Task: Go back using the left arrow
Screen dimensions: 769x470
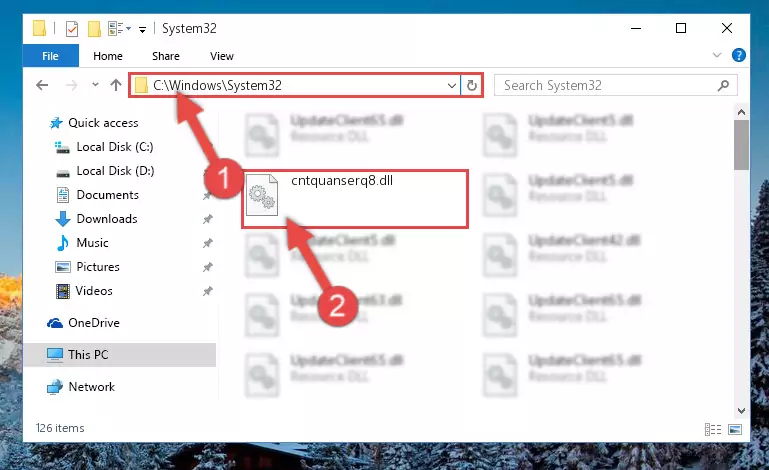Action: pyautogui.click(x=42, y=85)
